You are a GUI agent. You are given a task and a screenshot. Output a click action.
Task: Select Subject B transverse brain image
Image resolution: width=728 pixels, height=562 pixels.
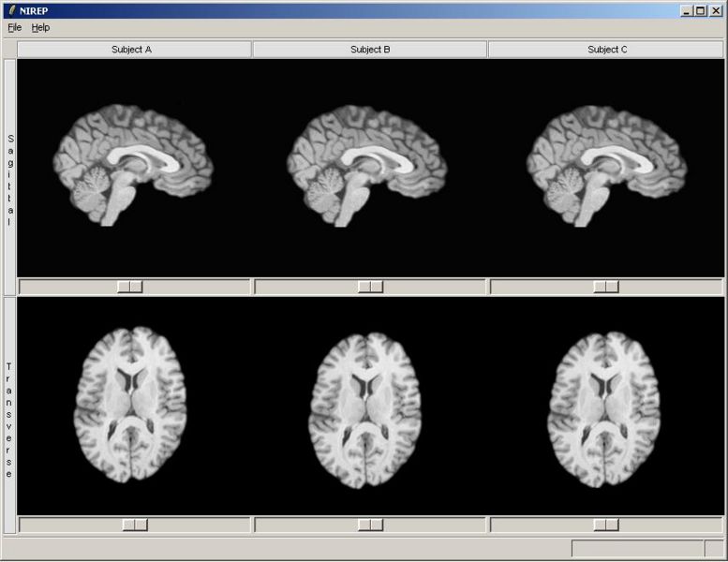365,406
